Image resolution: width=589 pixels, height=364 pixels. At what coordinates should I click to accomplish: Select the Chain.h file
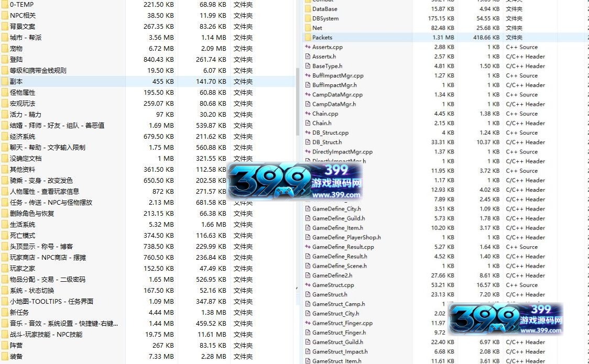322,123
